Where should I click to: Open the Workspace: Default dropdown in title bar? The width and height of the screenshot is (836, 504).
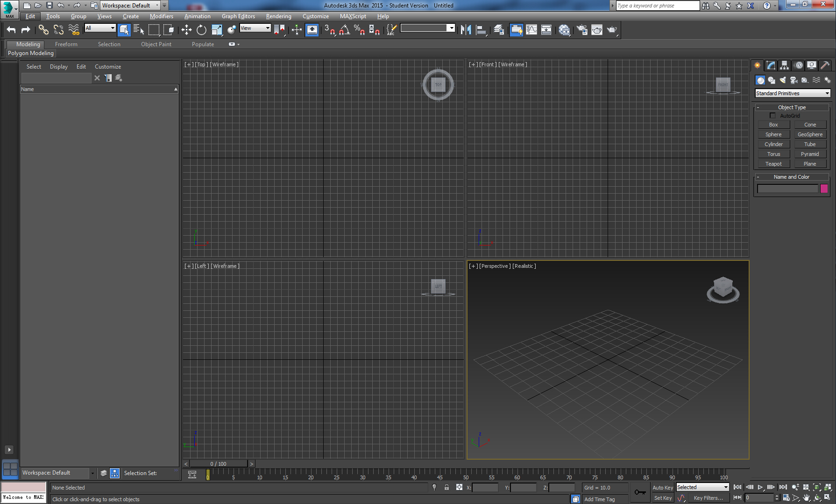point(130,6)
